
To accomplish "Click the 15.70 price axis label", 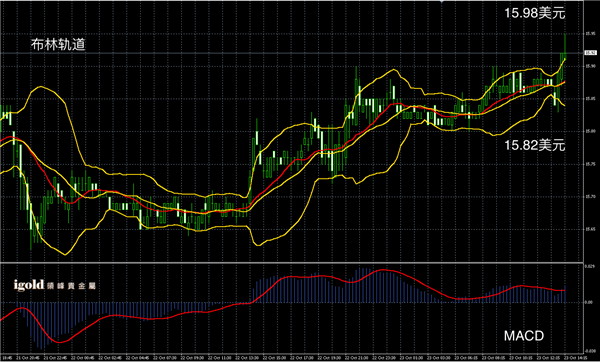I will [589, 197].
